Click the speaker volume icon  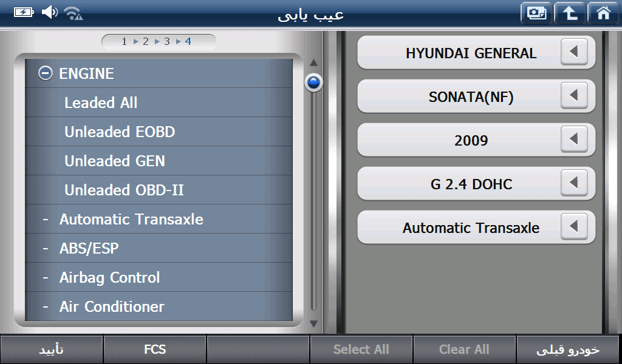pyautogui.click(x=50, y=12)
